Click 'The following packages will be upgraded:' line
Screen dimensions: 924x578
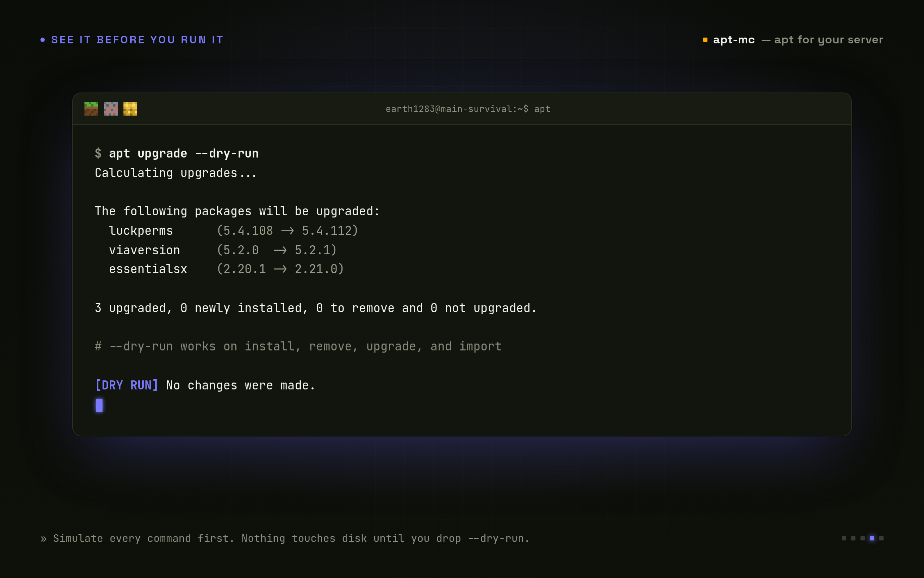click(x=237, y=211)
